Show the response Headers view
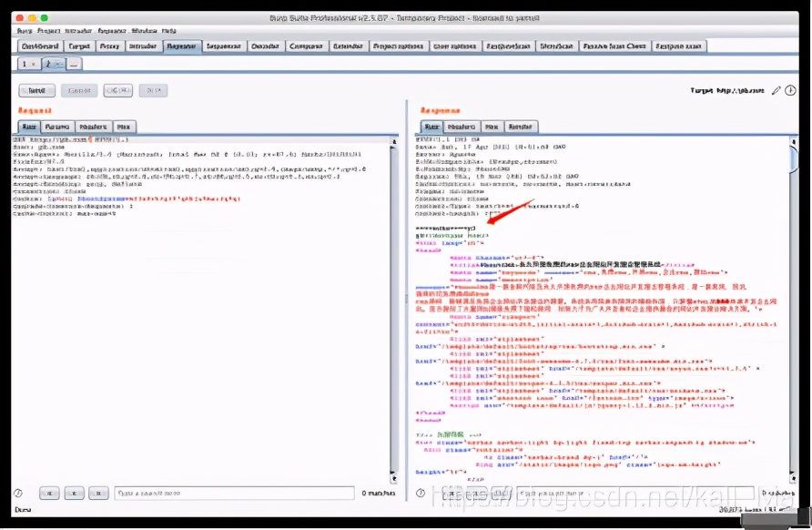The height and width of the screenshot is (530, 812). pyautogui.click(x=462, y=127)
